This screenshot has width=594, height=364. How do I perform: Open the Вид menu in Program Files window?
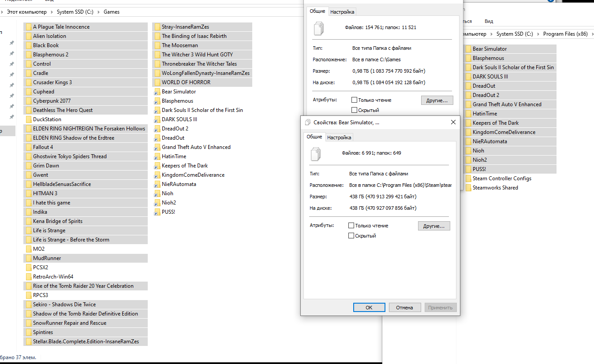click(x=489, y=21)
